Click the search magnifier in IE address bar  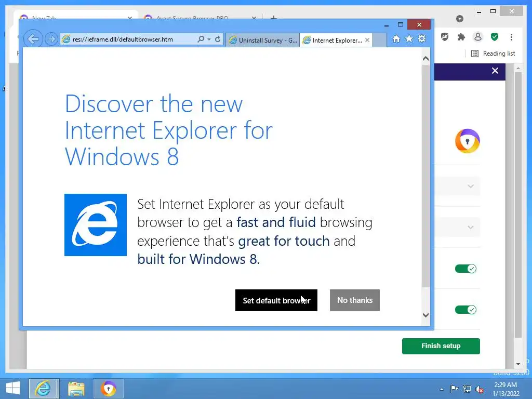201,39
